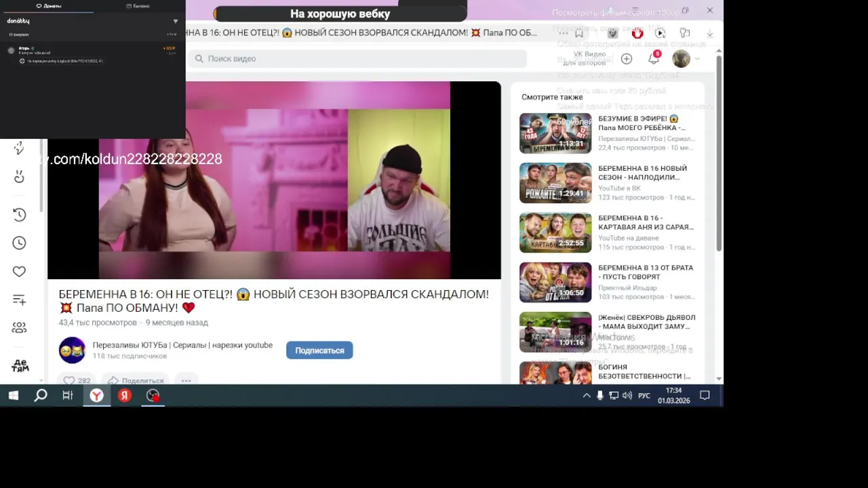This screenshot has width=868, height=488.
Task: Click browser tab title БЕРЕМЕННА В 16
Action: (x=361, y=33)
